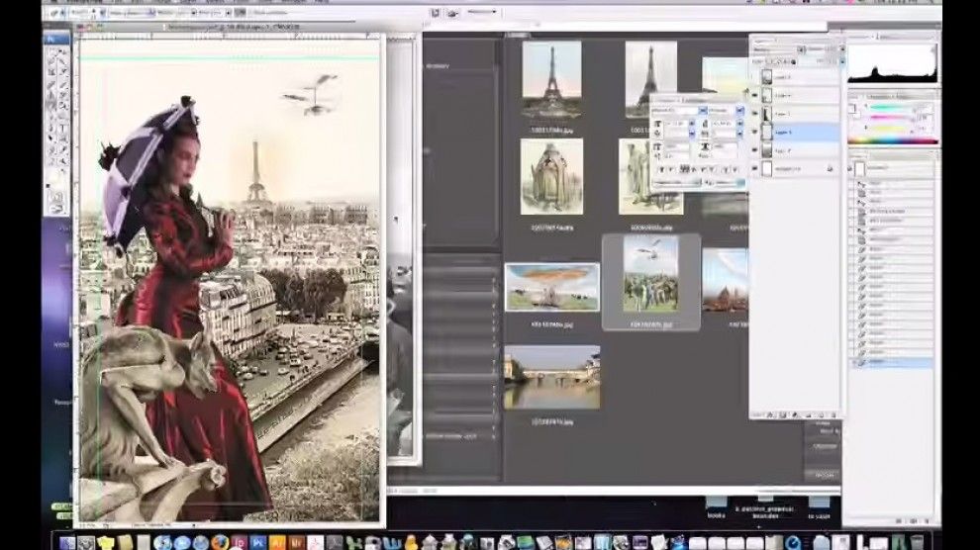
Task: Select second Eiffel Tower thumbnail in Bridge
Action: [x=650, y=79]
